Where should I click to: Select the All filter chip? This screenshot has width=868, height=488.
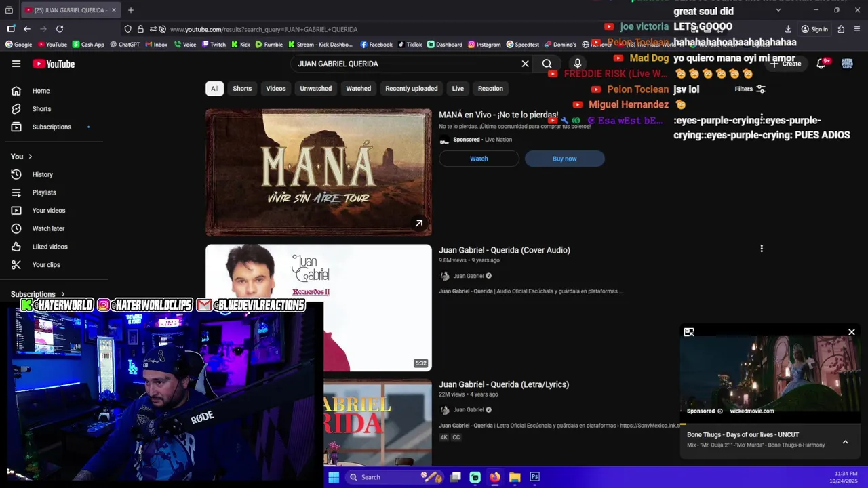214,89
